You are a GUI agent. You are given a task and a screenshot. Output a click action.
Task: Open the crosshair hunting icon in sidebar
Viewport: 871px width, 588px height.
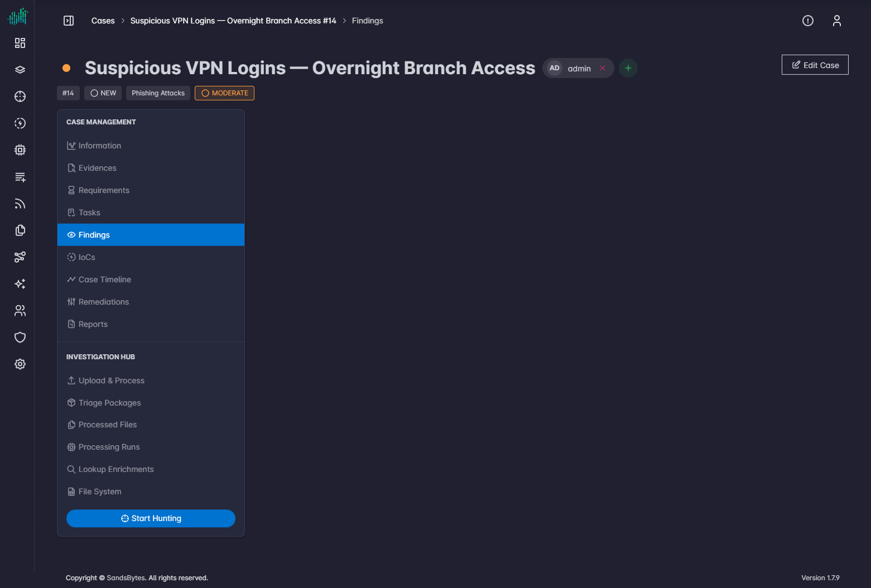coord(20,97)
